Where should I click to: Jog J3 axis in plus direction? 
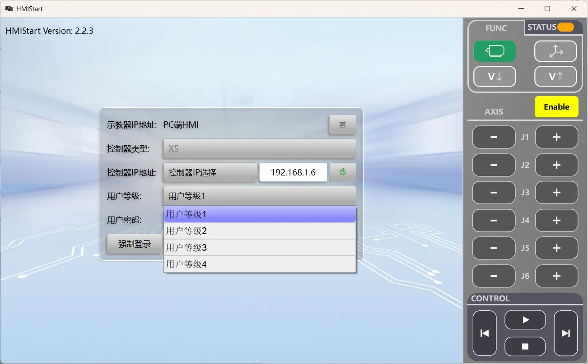pyautogui.click(x=556, y=193)
